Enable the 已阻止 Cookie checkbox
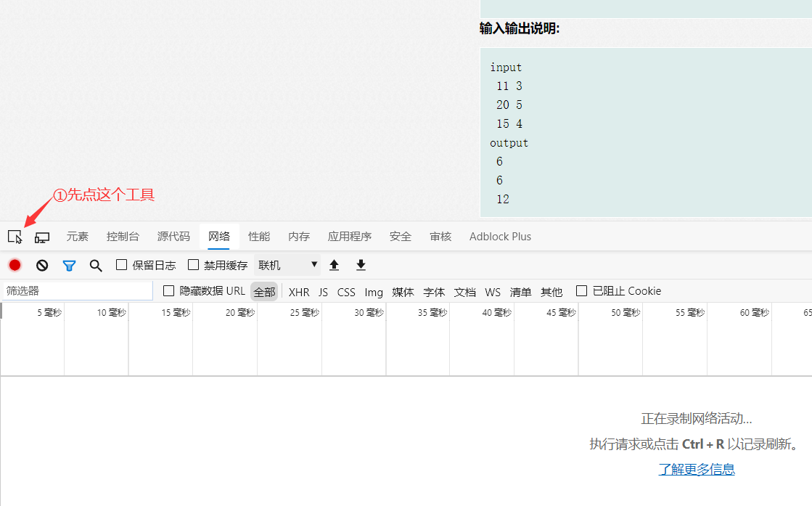This screenshot has width=812, height=506. coord(581,290)
